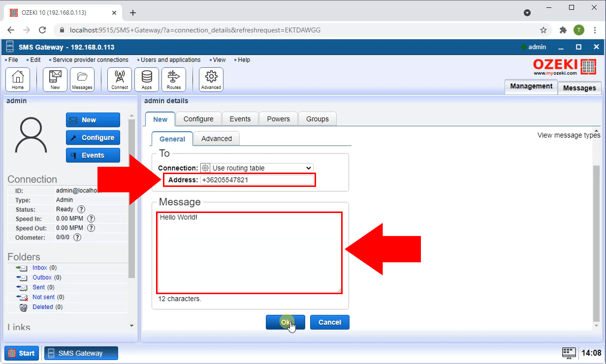Open the Chrome profile avatar T
Image resolution: width=606 pixels, height=364 pixels.
[579, 30]
